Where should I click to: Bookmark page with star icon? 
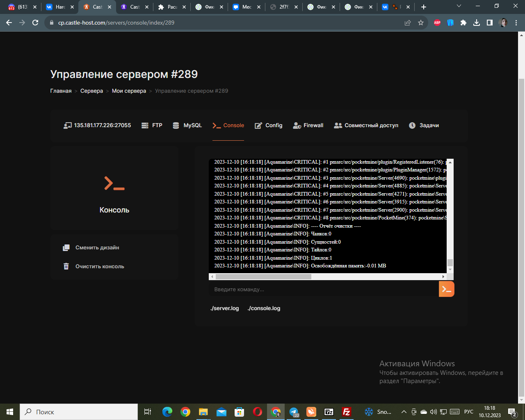click(x=421, y=23)
